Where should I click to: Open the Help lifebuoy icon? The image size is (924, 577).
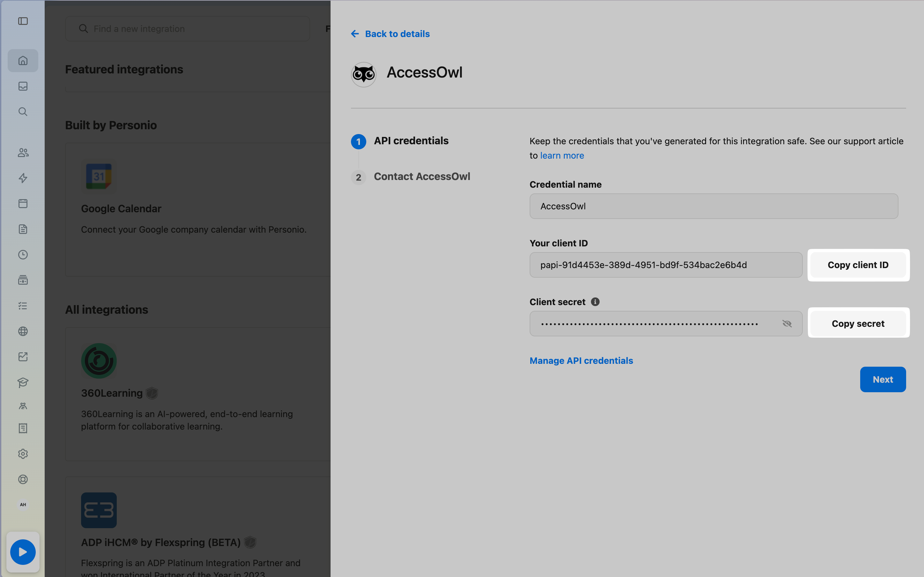tap(23, 479)
